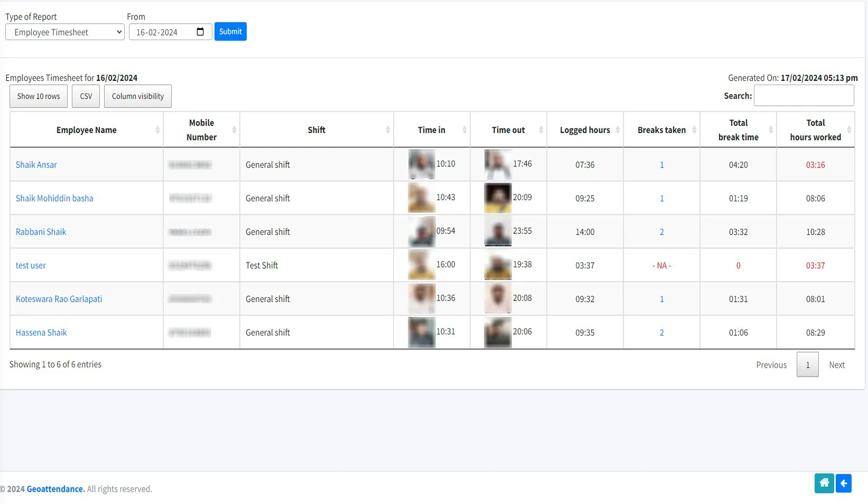Open the Column visibility menu

pos(137,96)
